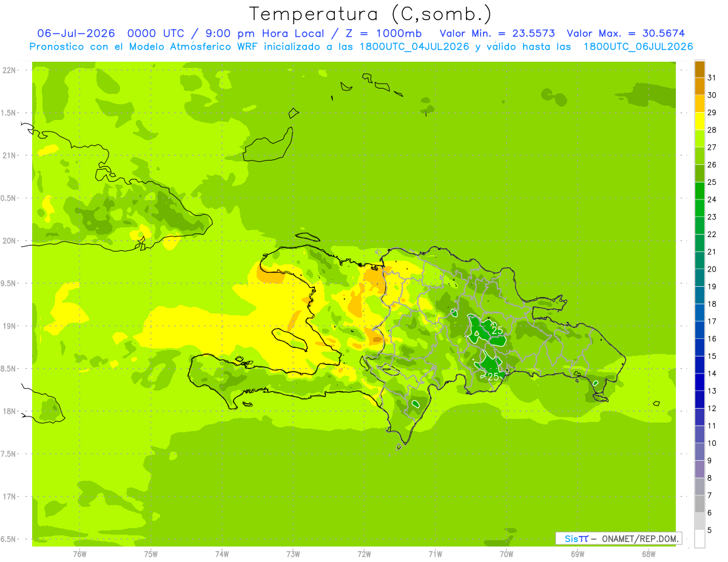Click "Valor Max. = 30.5674" text

tap(626, 33)
